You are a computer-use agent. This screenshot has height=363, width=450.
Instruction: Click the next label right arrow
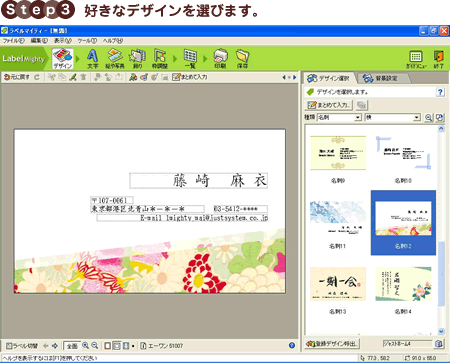55,346
